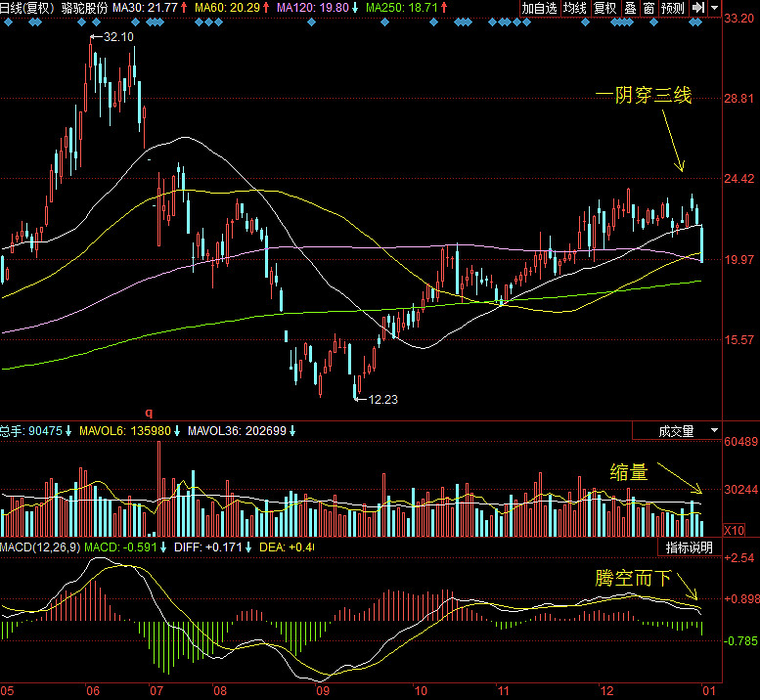Expand the 成交量 indicator dropdown
The height and width of the screenshot is (700, 760).
pyautogui.click(x=714, y=430)
